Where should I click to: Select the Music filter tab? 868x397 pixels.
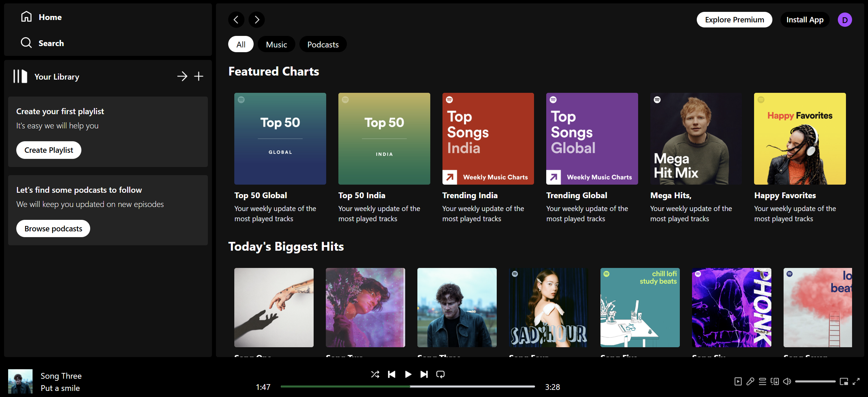click(276, 44)
